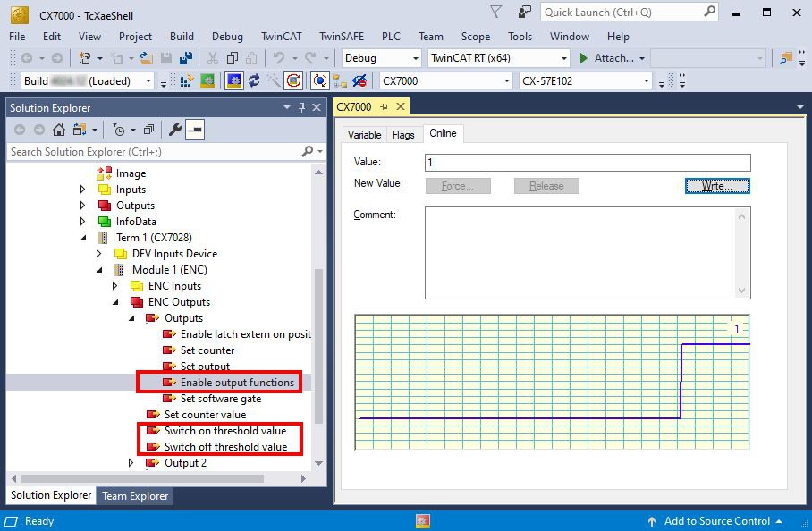This screenshot has width=812, height=531.
Task: Click the Open File folder icon
Action: pos(147,58)
